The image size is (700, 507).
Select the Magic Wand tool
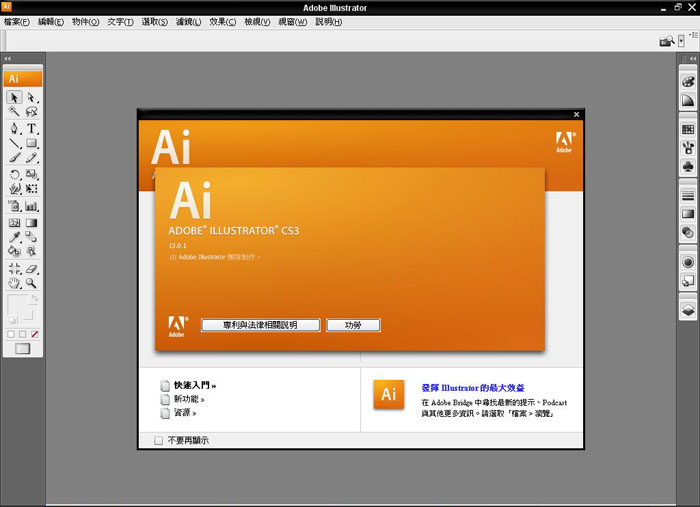pyautogui.click(x=14, y=111)
